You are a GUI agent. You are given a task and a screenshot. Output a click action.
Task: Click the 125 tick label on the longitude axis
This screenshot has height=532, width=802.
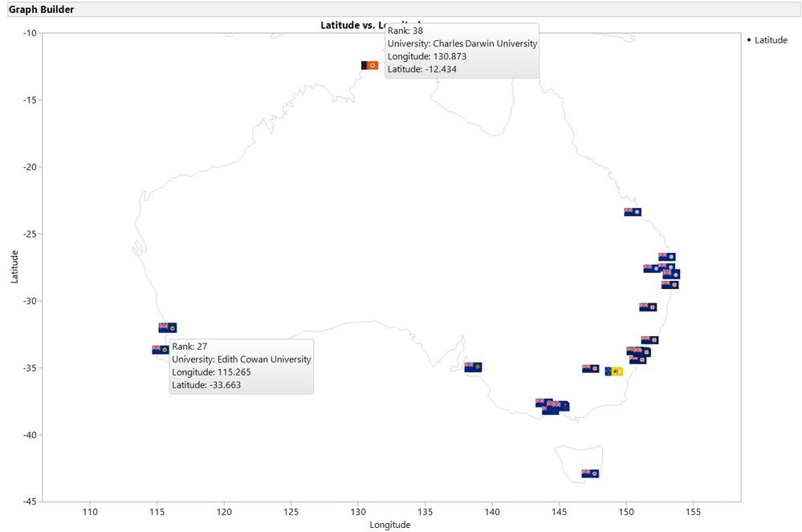[x=291, y=512]
